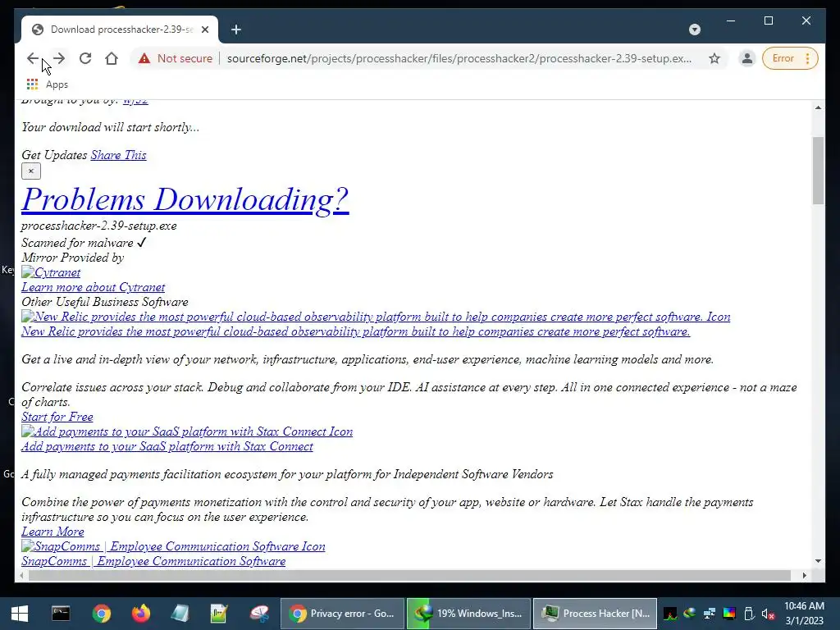Screen dimensions: 840x630
Task: Reload the SourceForge download page
Action: tap(85, 58)
